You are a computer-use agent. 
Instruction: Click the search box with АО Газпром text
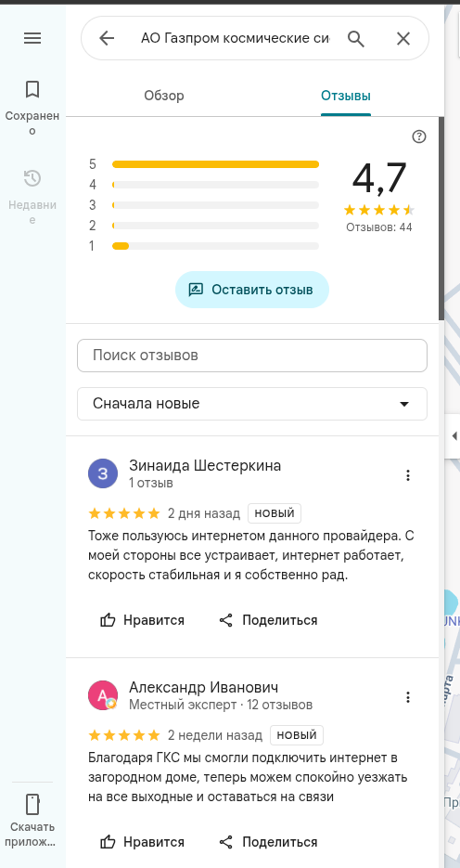point(235,38)
